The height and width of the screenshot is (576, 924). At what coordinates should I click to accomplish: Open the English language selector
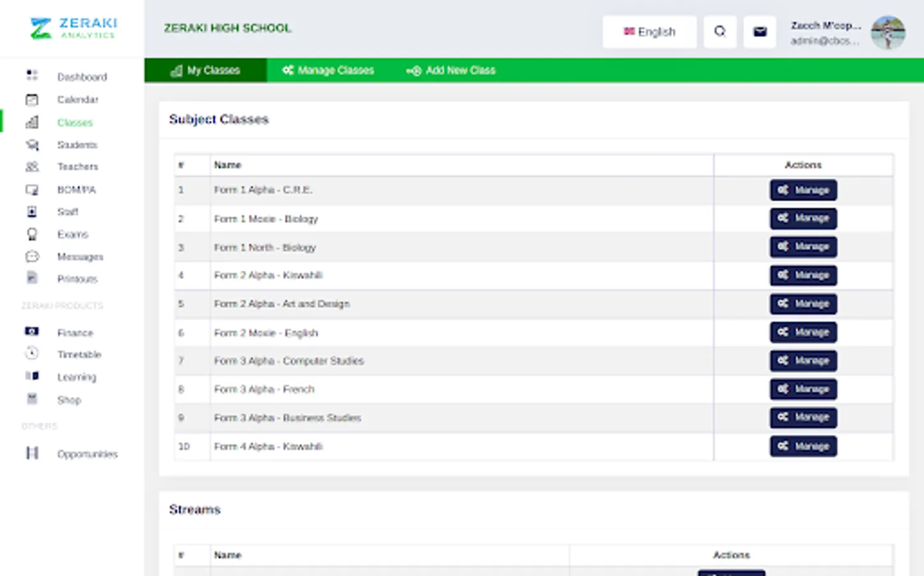pos(650,31)
